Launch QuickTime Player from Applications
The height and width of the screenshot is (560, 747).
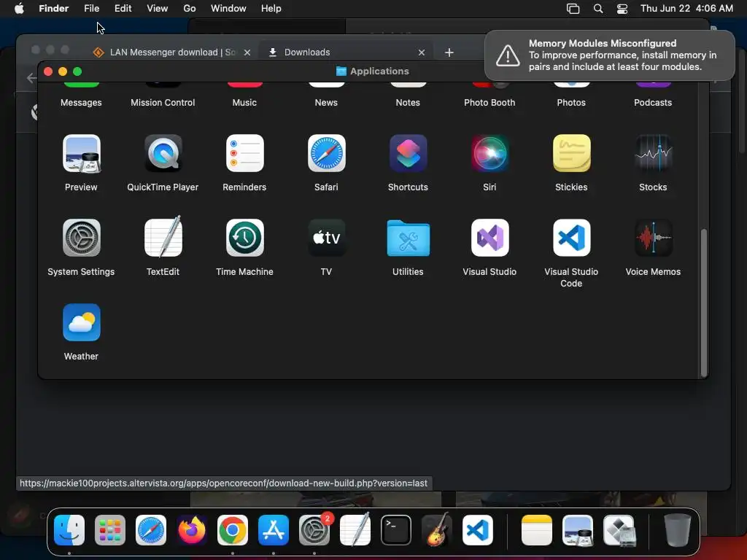pyautogui.click(x=163, y=153)
